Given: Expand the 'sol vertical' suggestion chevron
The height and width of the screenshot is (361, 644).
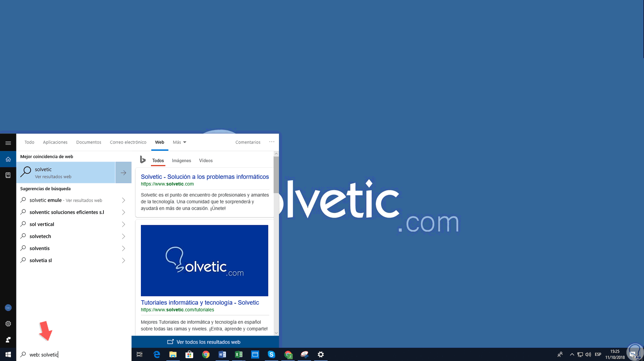Looking at the screenshot, I should [124, 224].
